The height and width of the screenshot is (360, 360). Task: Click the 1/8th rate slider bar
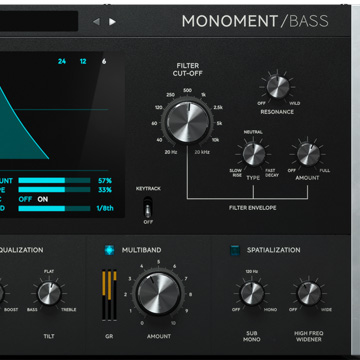(x=54, y=208)
